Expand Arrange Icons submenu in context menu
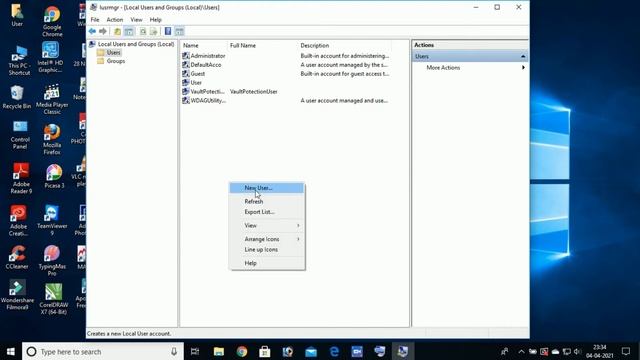The width and height of the screenshot is (640, 360). click(267, 239)
